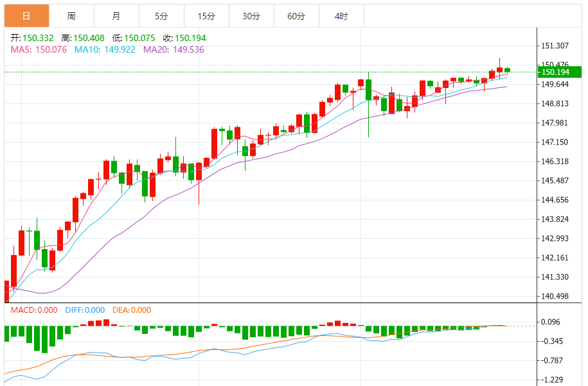This screenshot has height=386, width=588.
Task: Open the 60分 timeframe tab
Action: click(297, 16)
